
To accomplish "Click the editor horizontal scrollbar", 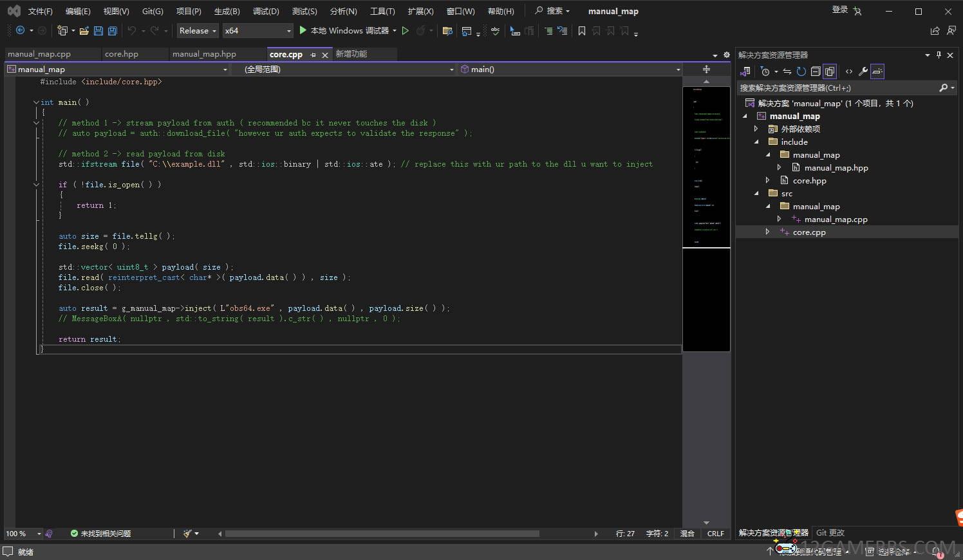I will tap(382, 534).
